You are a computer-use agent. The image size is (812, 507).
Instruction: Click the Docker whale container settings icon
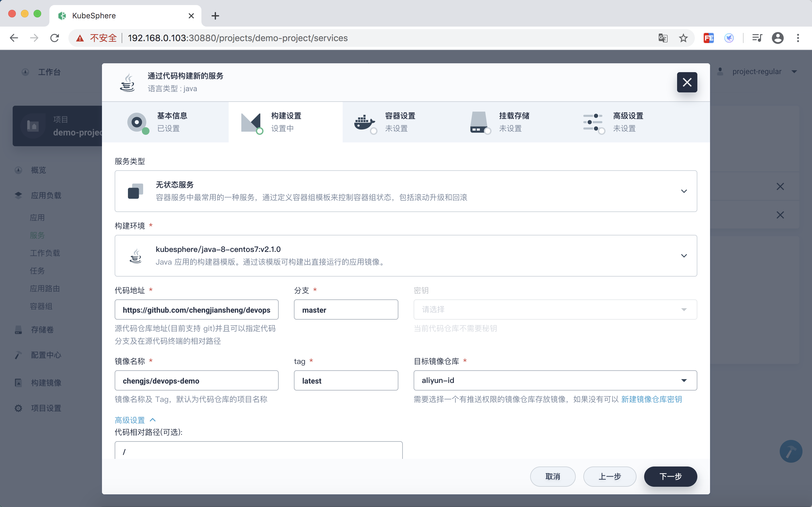pyautogui.click(x=364, y=122)
